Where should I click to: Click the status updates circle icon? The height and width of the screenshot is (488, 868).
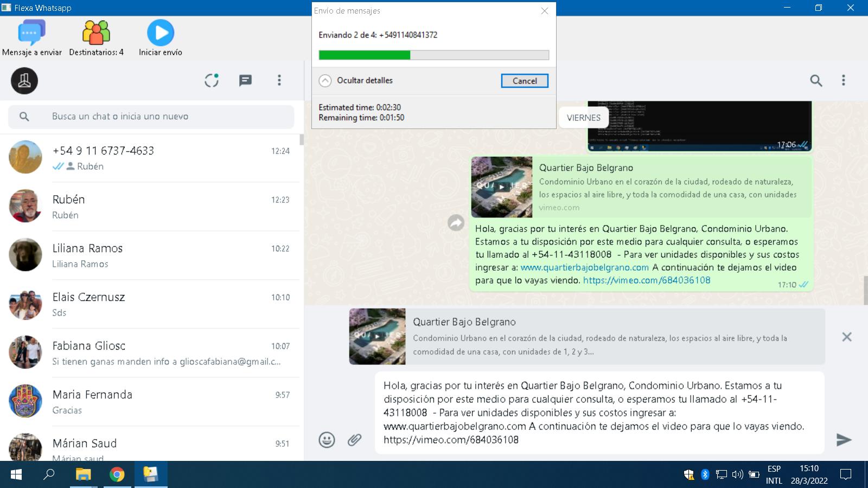[212, 81]
